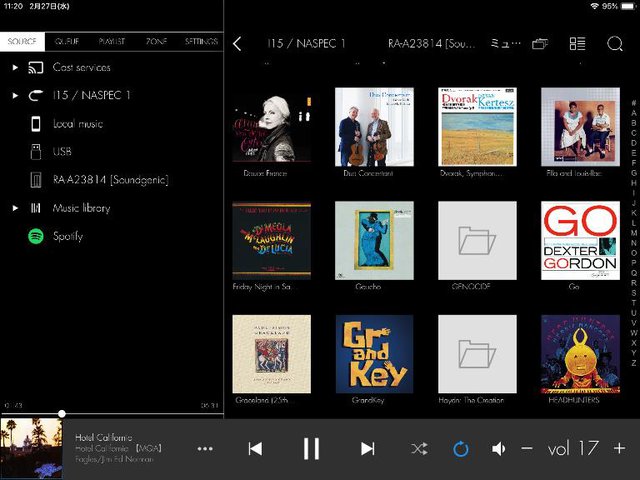Click the I15 / NASPEC 1 input icon

click(x=36, y=96)
